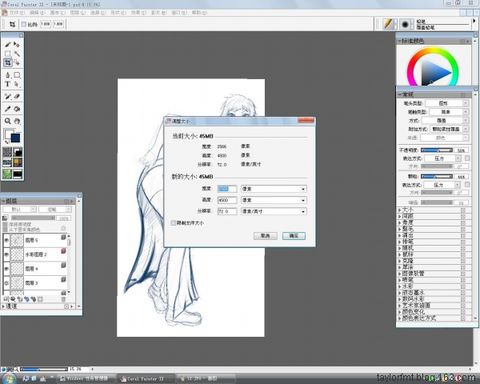
Task: Expand the 大小 brush control section
Action: 400,210
